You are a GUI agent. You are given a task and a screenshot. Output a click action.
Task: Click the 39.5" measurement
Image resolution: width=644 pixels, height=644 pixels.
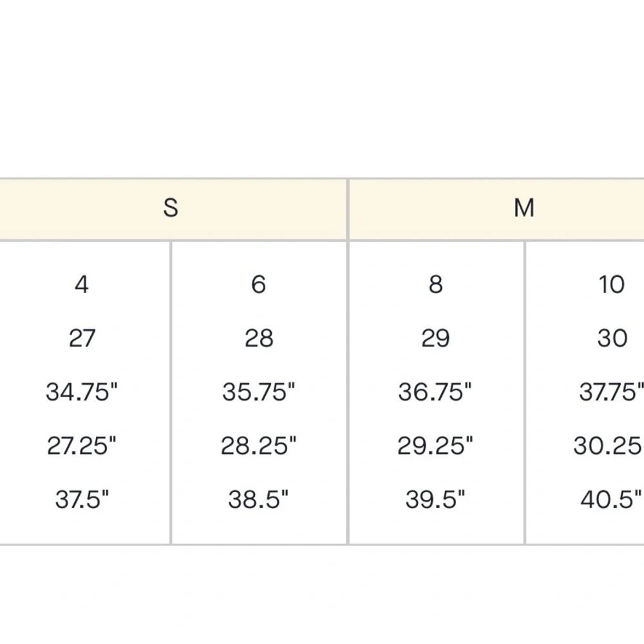tap(435, 500)
